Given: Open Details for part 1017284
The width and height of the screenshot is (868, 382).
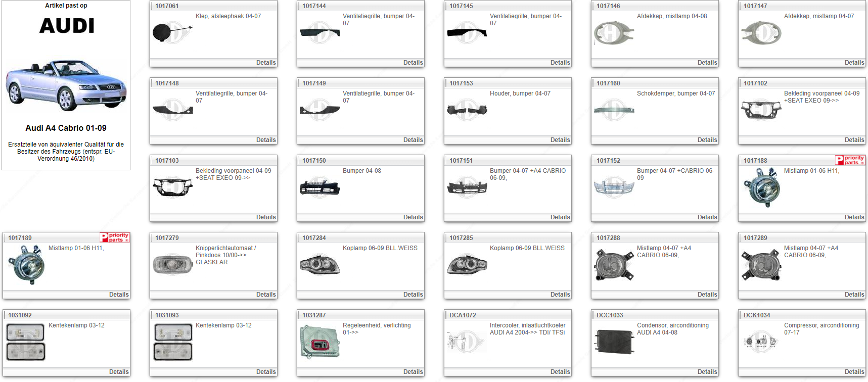Looking at the screenshot, I should [x=413, y=295].
